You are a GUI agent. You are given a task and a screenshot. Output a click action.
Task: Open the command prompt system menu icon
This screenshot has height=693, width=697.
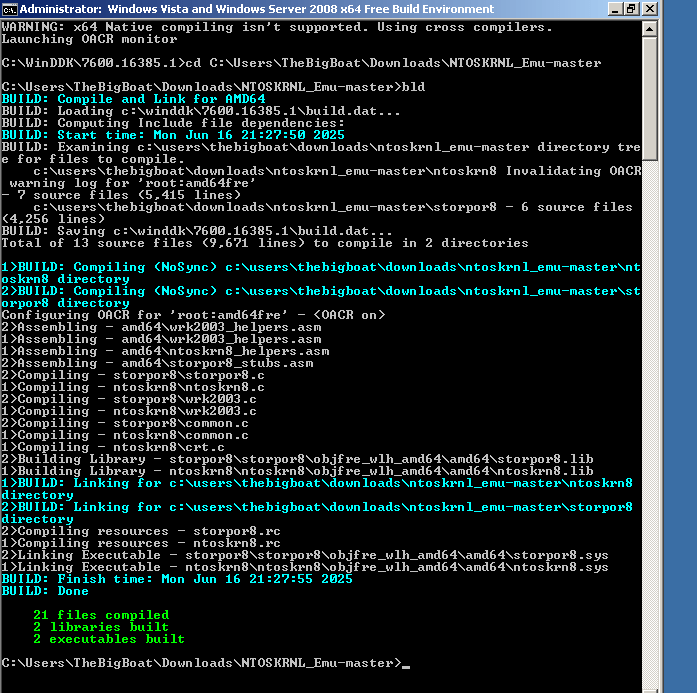tap(11, 9)
